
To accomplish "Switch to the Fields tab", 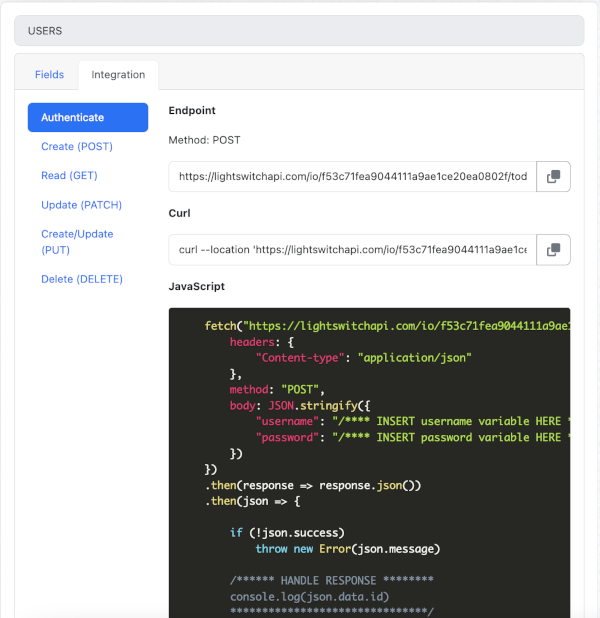I will 49,74.
